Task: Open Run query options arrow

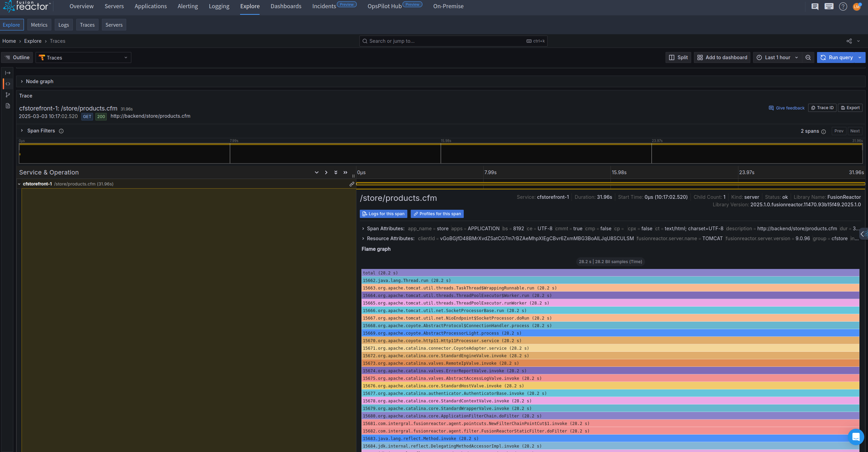Action: 860,57
